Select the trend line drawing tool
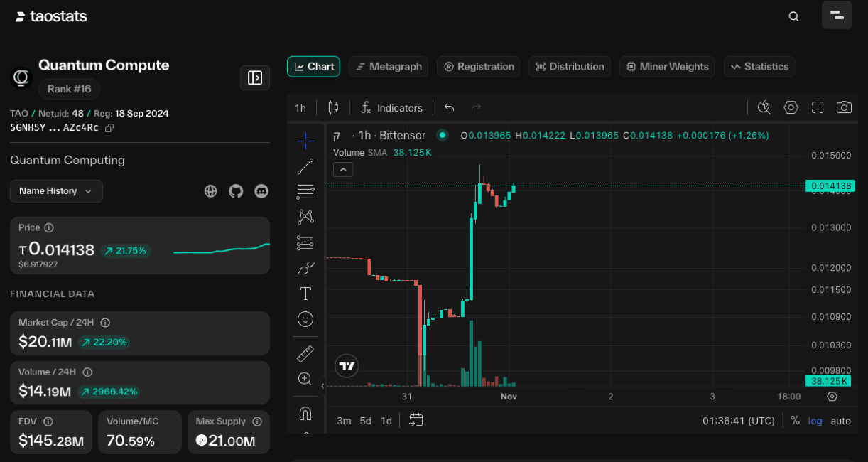The width and height of the screenshot is (868, 462). [x=305, y=167]
